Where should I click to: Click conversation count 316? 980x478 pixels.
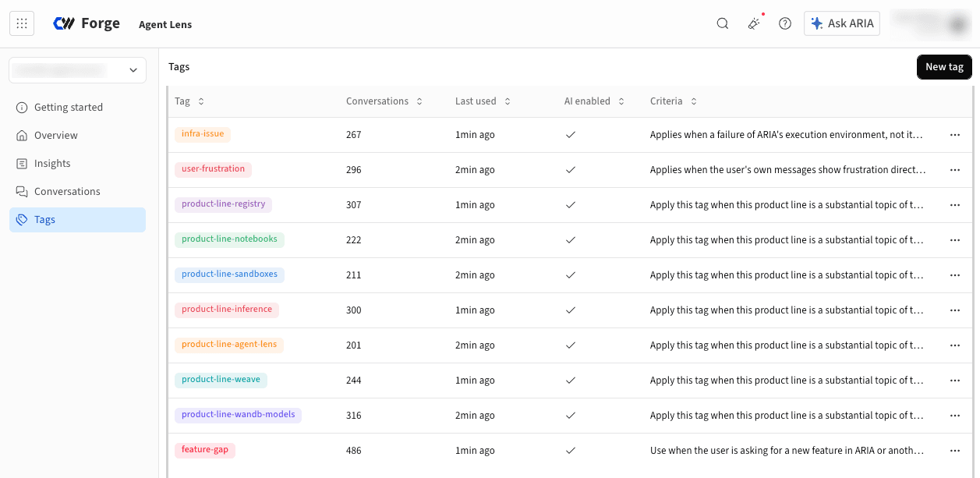pyautogui.click(x=354, y=416)
